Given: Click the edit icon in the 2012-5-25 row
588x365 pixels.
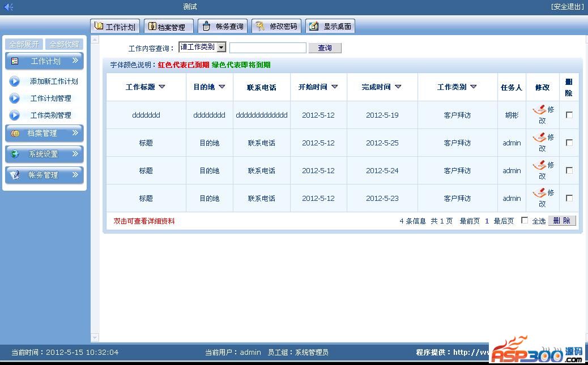Looking at the screenshot, I should pyautogui.click(x=539, y=138).
